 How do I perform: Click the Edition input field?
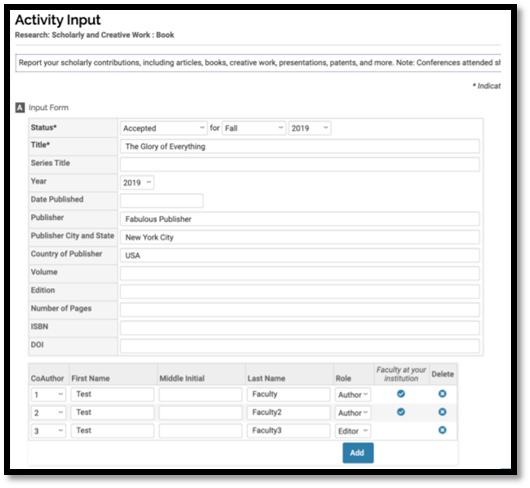coord(300,292)
